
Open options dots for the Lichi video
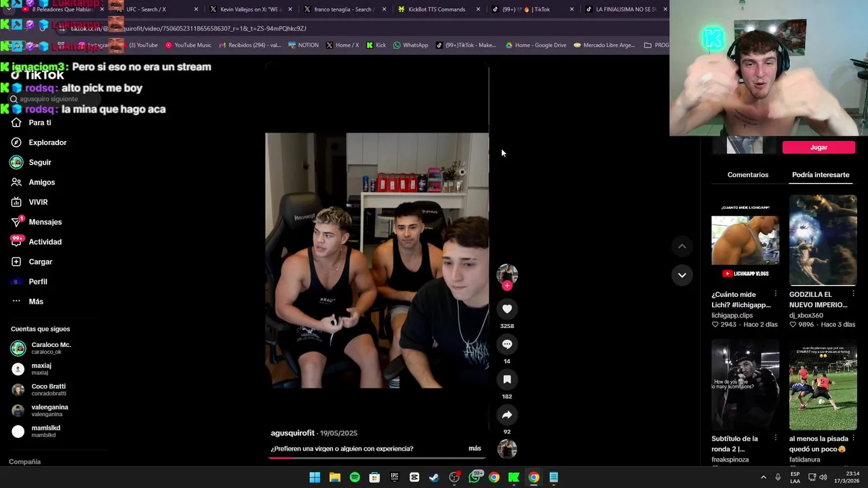tap(775, 294)
